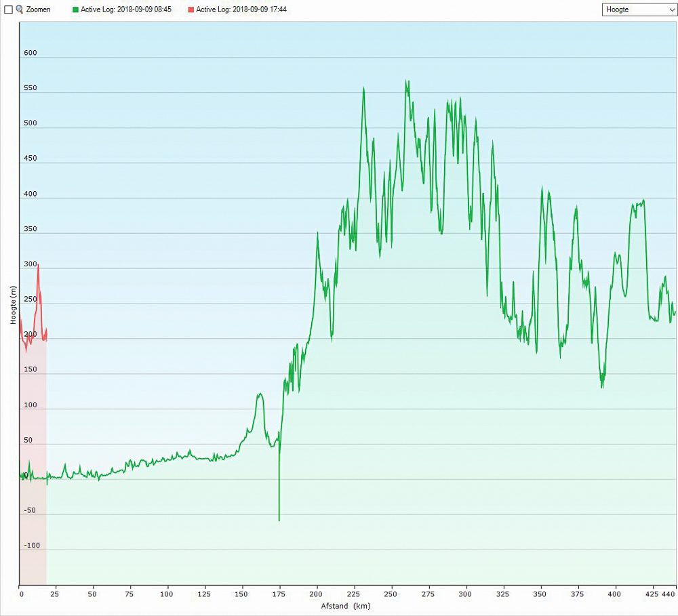Click the 500 y-axis value
The width and height of the screenshot is (678, 616).
point(31,123)
